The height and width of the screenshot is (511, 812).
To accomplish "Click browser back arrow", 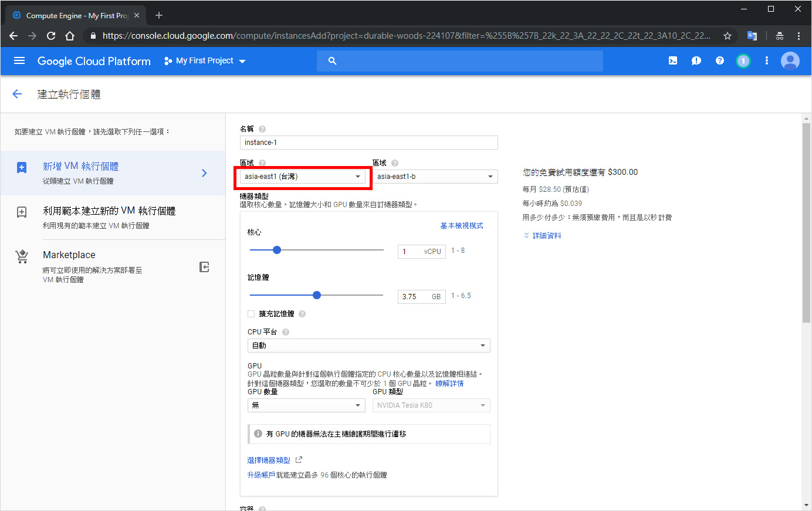I will tap(13, 36).
